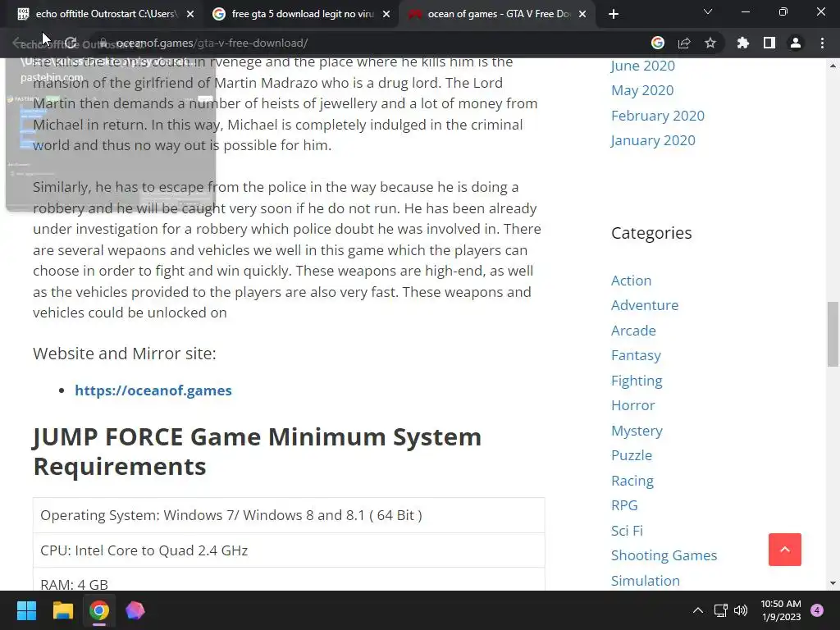
Task: Click the 'CPU: Intel Core to Quad' row
Action: 289,550
